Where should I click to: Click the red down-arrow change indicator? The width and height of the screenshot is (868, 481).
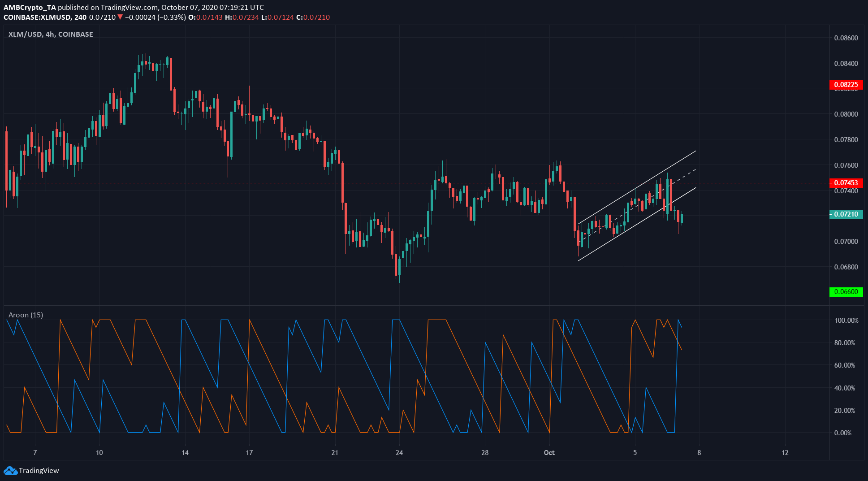[x=120, y=17]
